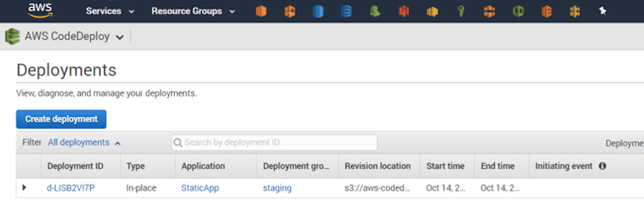Viewport: 644px width, 206px height.
Task: Open the plain orange cube service shortcut
Action: [261, 11]
